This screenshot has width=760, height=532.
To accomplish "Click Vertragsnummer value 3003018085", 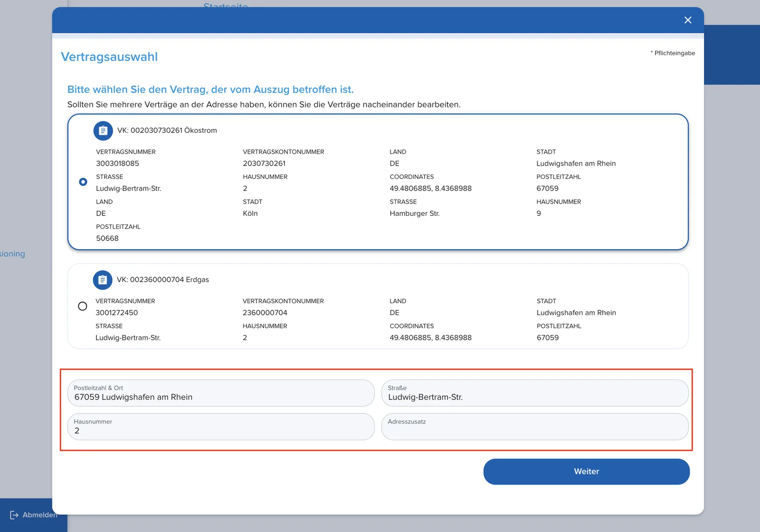I will [118, 163].
